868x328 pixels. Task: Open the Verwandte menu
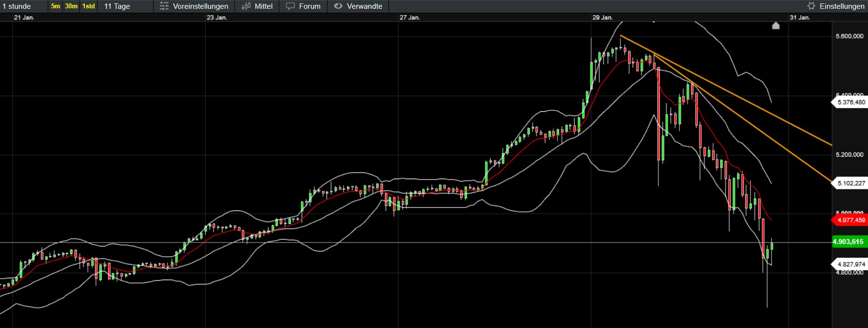(364, 6)
